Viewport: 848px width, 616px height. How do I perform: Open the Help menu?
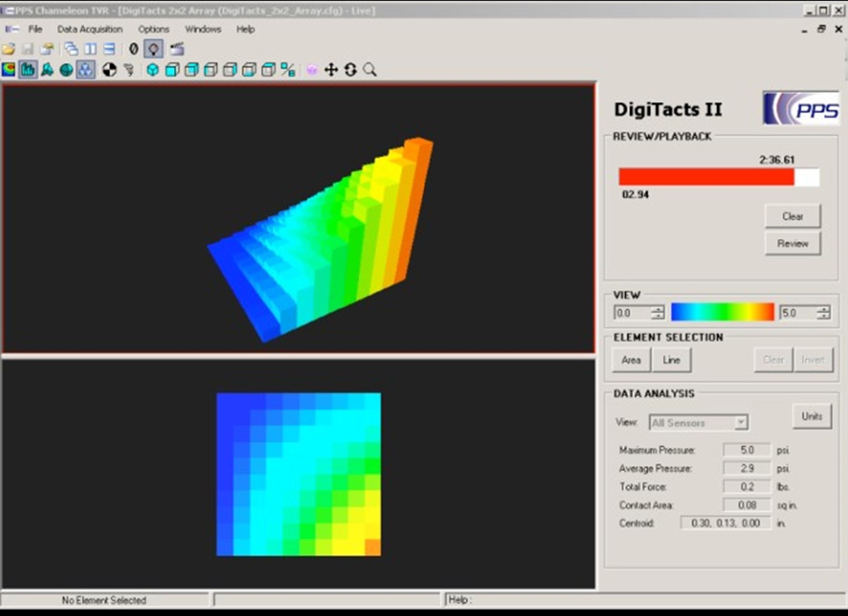click(x=245, y=29)
